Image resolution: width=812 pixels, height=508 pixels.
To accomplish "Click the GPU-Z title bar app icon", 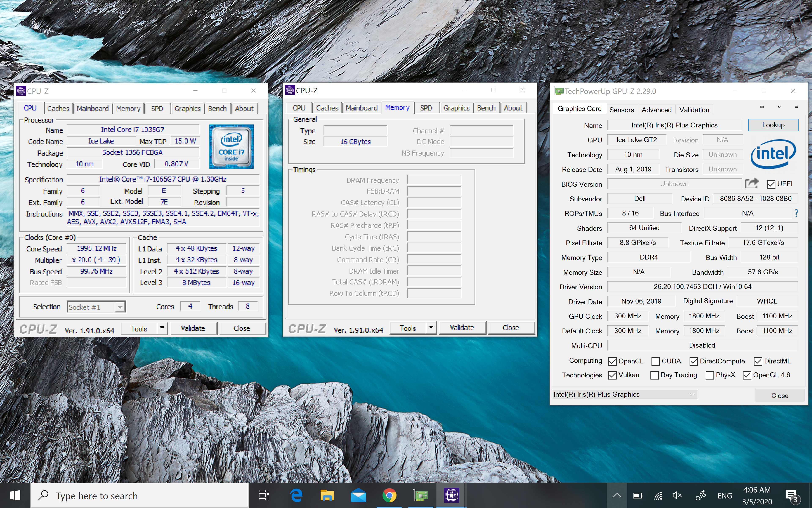I will pos(559,91).
